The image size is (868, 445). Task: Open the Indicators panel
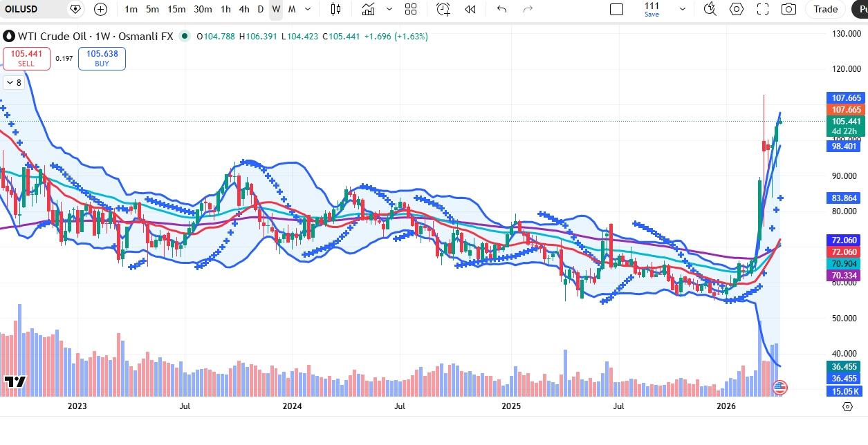tap(368, 9)
